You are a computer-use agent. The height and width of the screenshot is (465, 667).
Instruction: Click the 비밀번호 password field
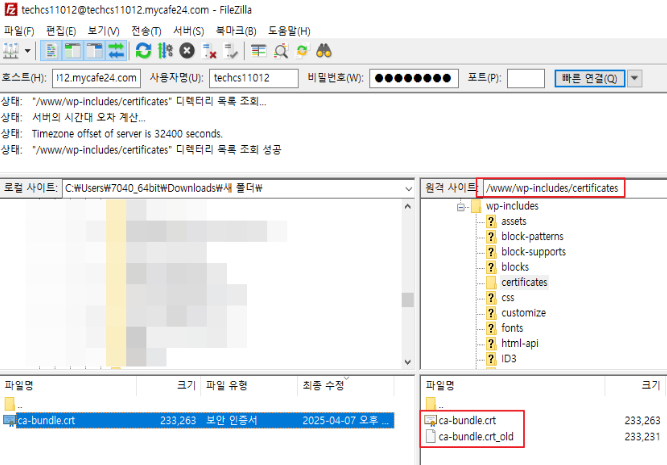pos(413,78)
